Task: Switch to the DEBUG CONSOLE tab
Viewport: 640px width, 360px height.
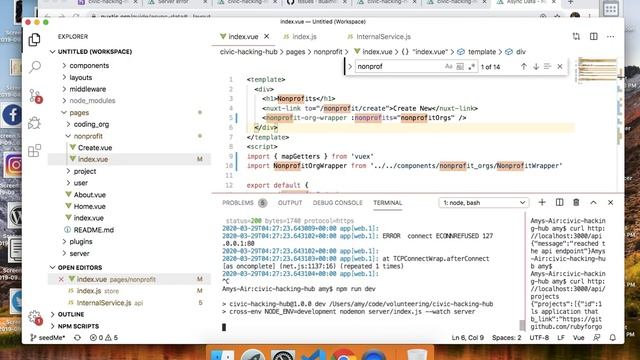Action: coord(338,203)
